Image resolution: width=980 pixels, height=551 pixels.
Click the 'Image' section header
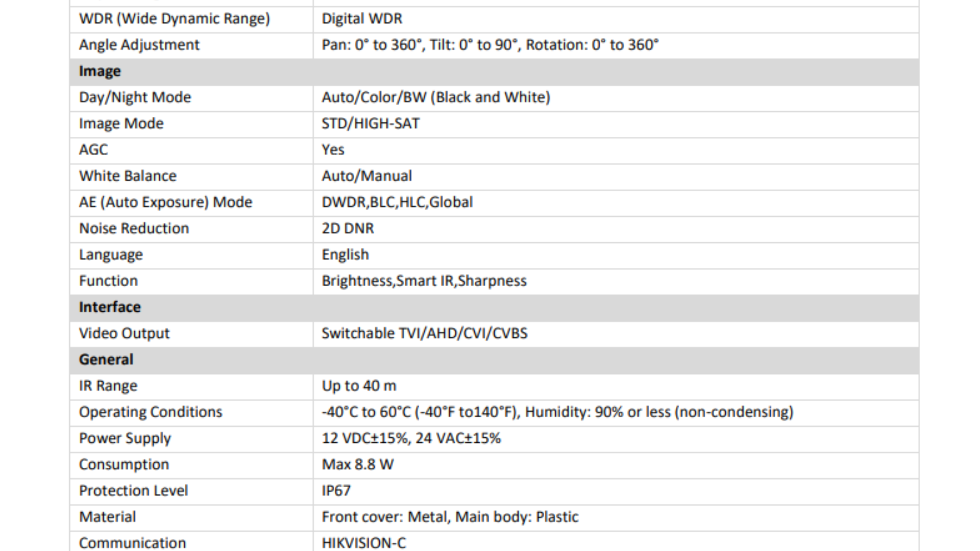(x=100, y=71)
